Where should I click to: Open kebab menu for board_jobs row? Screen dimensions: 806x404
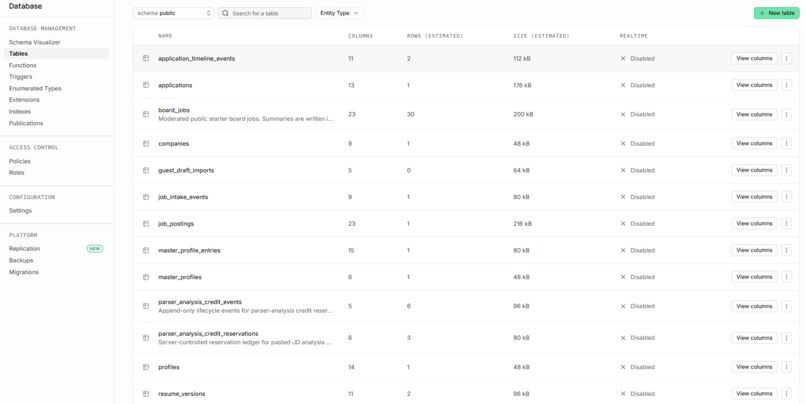click(786, 114)
